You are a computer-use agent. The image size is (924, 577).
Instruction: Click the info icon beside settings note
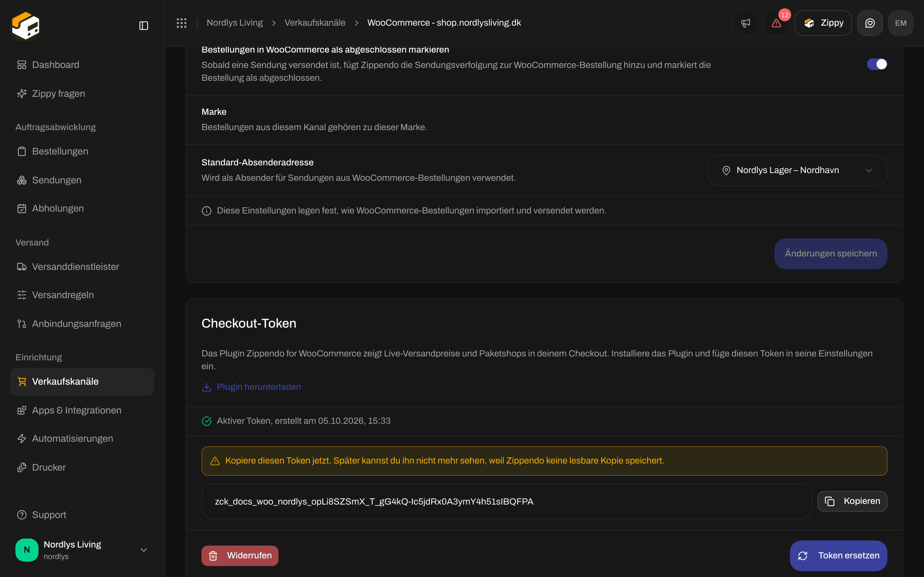click(207, 211)
